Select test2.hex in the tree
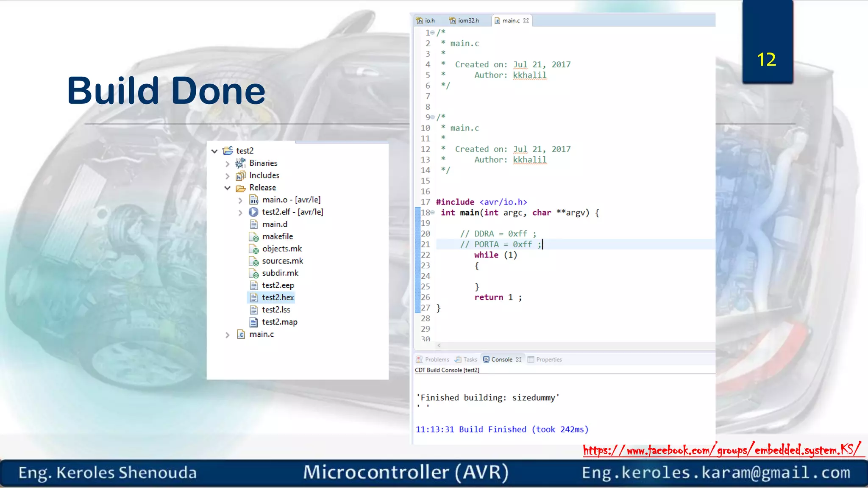Screen dimensions: 868x488 (x=271, y=297)
